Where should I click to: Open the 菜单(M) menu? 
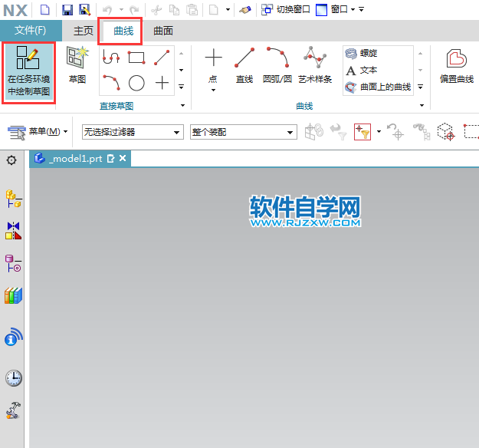pos(38,132)
